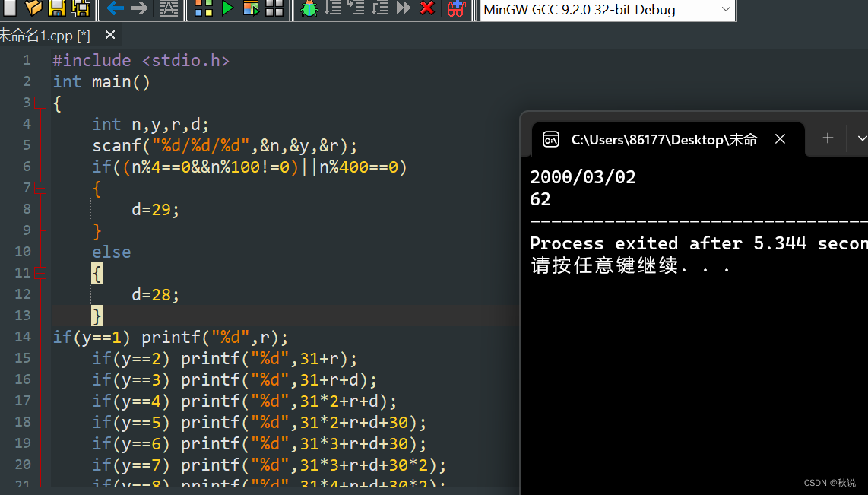Click the if(y==5) printf line
This screenshot has width=868, height=495.
tap(260, 423)
